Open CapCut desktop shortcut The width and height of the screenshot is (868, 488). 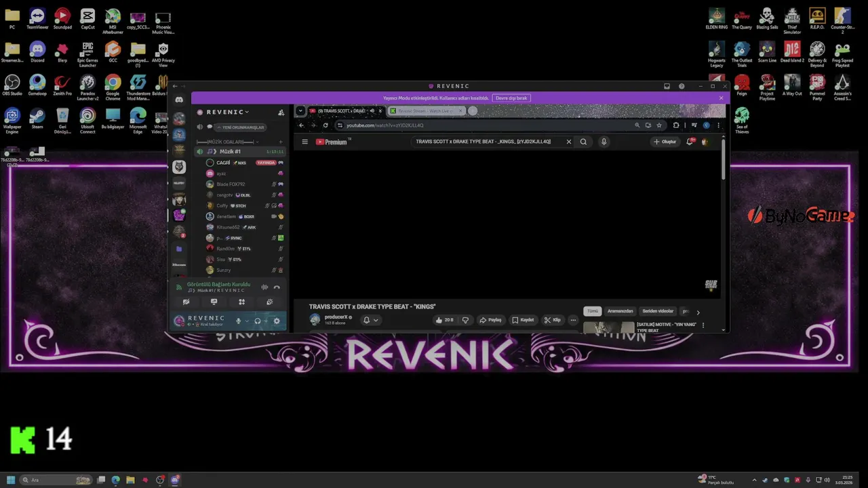[87, 19]
